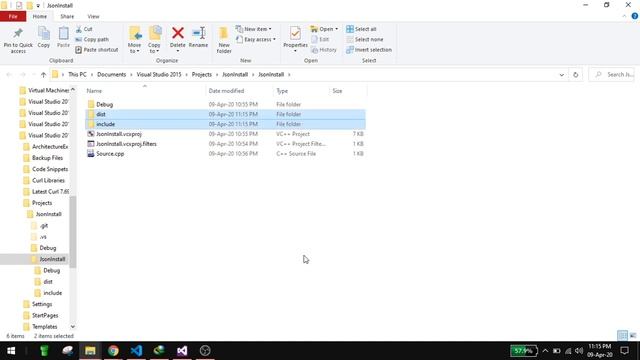Image resolution: width=640 pixels, height=360 pixels.
Task: Refresh the current folder view
Action: [x=576, y=75]
